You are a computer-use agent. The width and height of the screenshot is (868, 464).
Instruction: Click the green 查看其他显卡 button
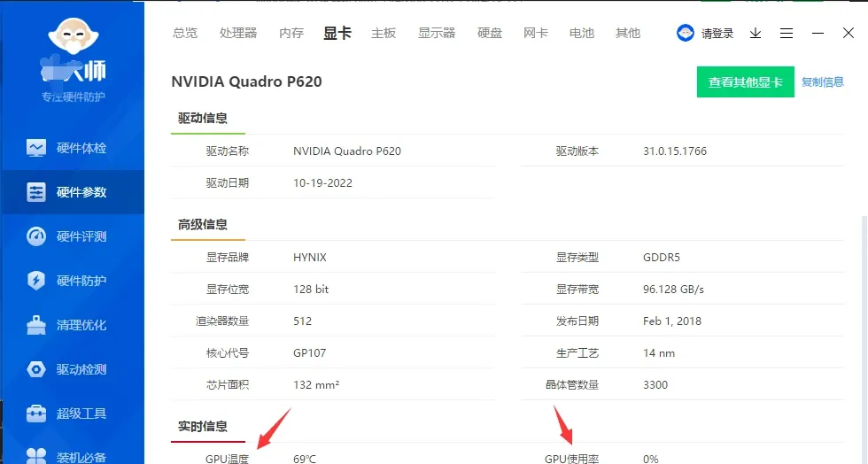pyautogui.click(x=746, y=82)
